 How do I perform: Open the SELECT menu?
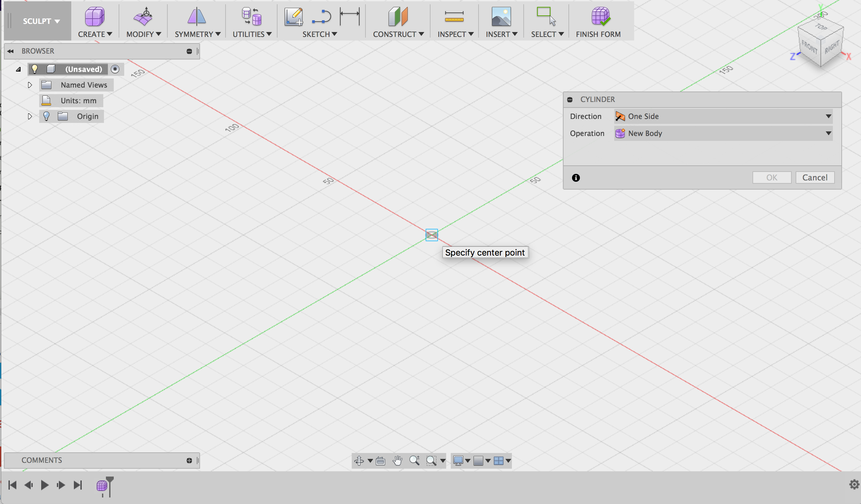pyautogui.click(x=547, y=34)
